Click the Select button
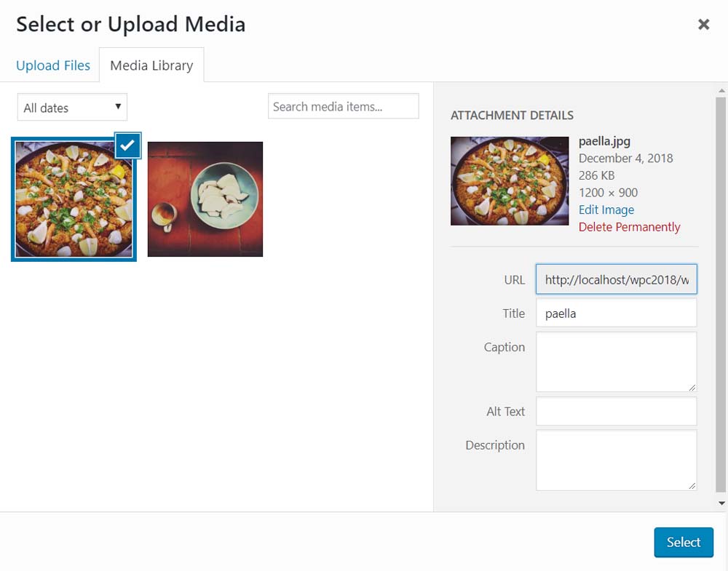The width and height of the screenshot is (728, 571). tap(683, 542)
